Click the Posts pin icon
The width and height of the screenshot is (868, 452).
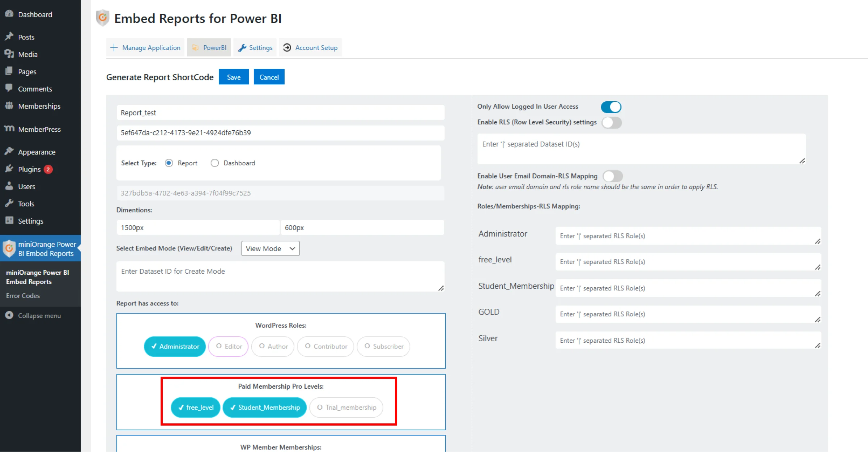pyautogui.click(x=9, y=37)
